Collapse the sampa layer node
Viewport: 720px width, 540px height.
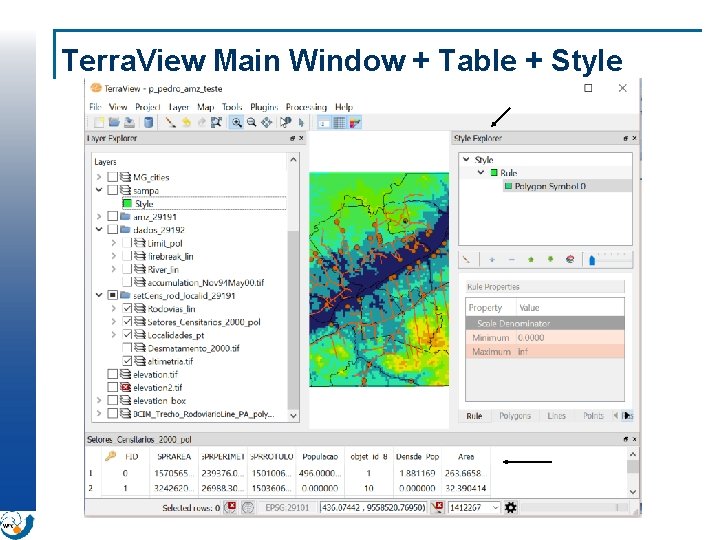pos(99,190)
